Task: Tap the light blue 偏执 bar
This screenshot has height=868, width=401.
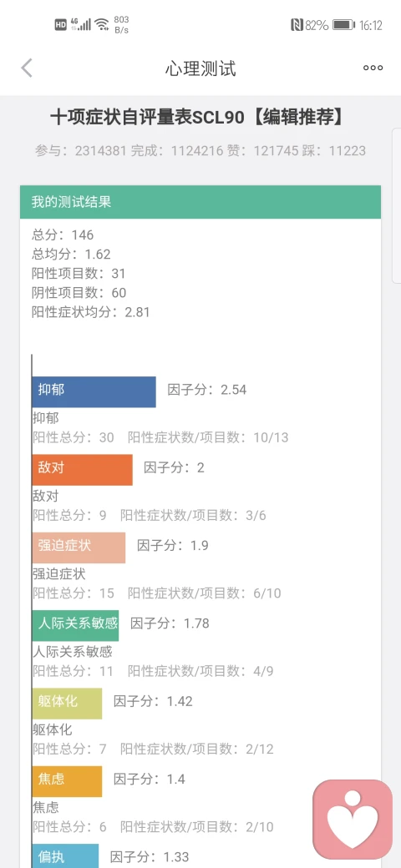Action: (x=65, y=855)
